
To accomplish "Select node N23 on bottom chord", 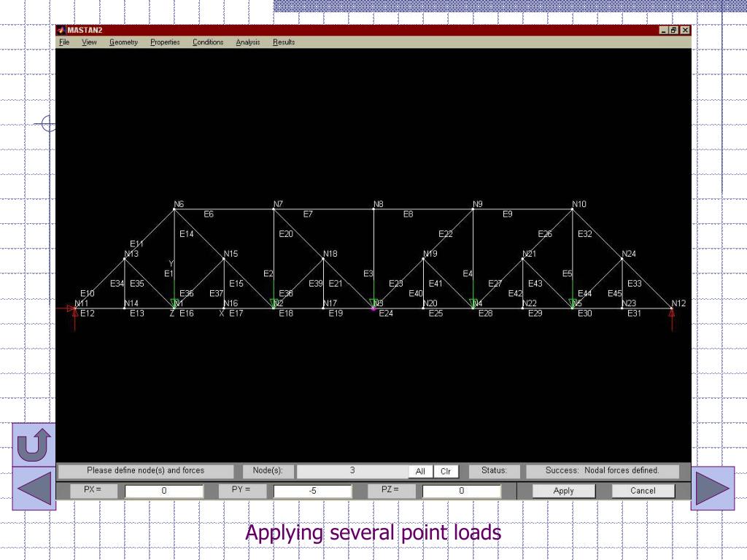I will [622, 308].
